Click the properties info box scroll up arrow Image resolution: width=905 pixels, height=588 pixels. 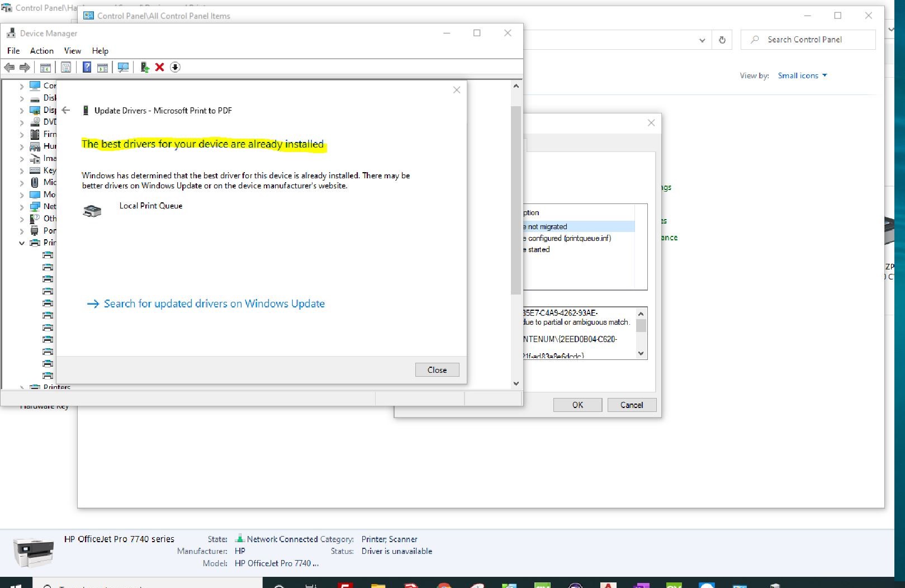pyautogui.click(x=641, y=314)
